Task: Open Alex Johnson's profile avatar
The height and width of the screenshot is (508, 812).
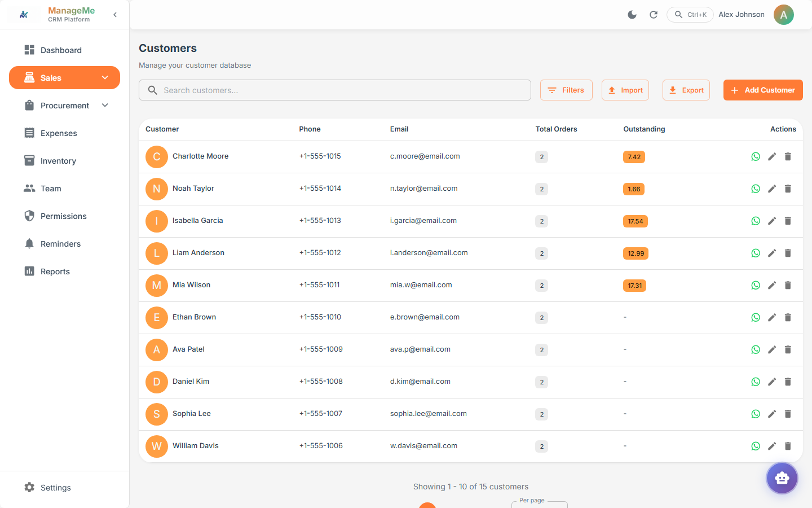Action: (783, 15)
